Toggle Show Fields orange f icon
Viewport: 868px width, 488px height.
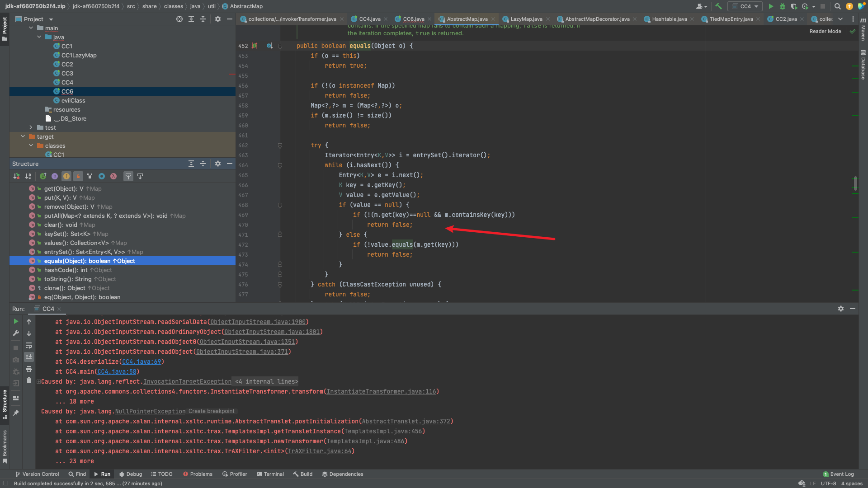[x=66, y=176]
